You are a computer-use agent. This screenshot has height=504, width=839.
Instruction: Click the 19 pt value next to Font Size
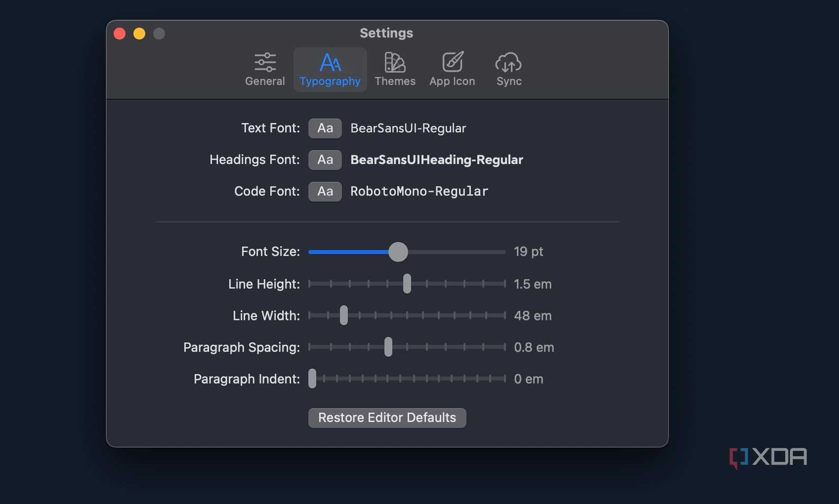pos(528,251)
